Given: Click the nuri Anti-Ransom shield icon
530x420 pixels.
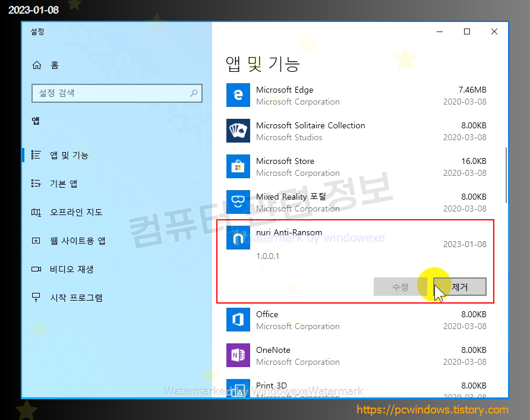Looking at the screenshot, I should click(x=238, y=238).
